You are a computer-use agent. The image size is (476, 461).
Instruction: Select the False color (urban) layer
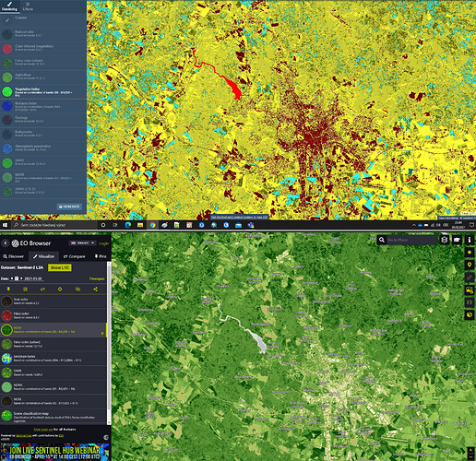[54, 344]
